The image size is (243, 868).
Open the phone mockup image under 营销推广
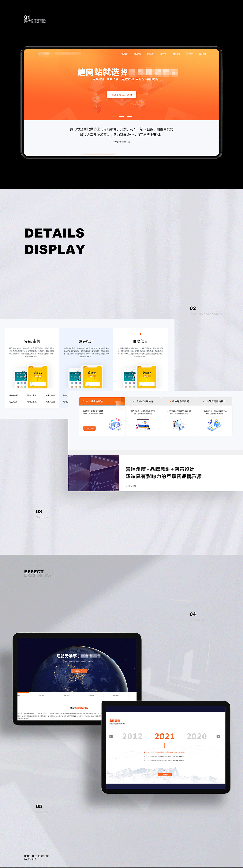(x=86, y=376)
